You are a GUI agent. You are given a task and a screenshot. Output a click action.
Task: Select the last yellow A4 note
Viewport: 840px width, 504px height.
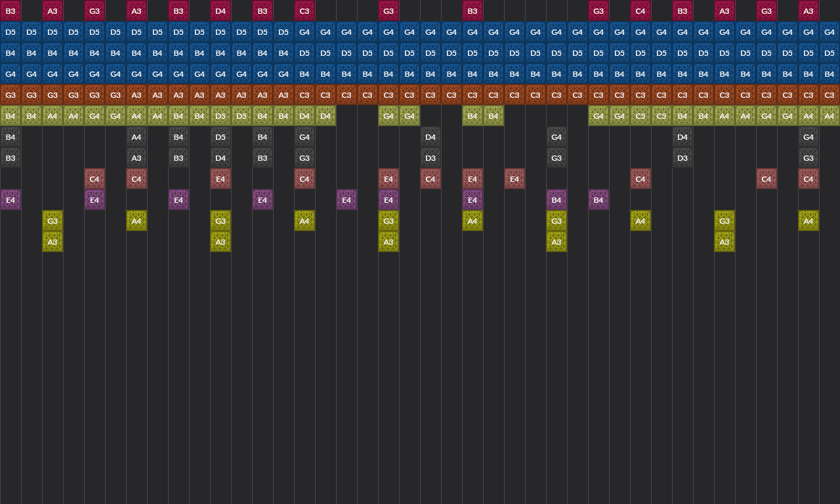[x=808, y=221]
